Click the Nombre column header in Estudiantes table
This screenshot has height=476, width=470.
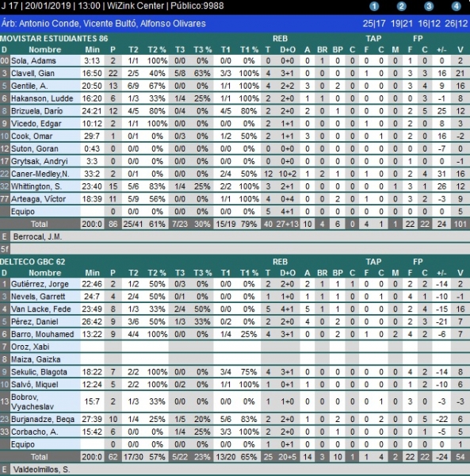pyautogui.click(x=45, y=50)
